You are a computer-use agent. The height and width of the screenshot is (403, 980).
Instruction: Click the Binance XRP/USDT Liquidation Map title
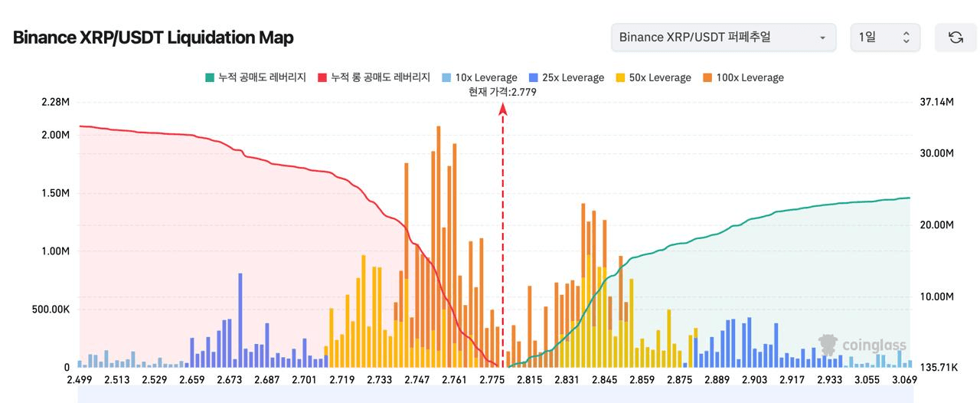(x=153, y=38)
